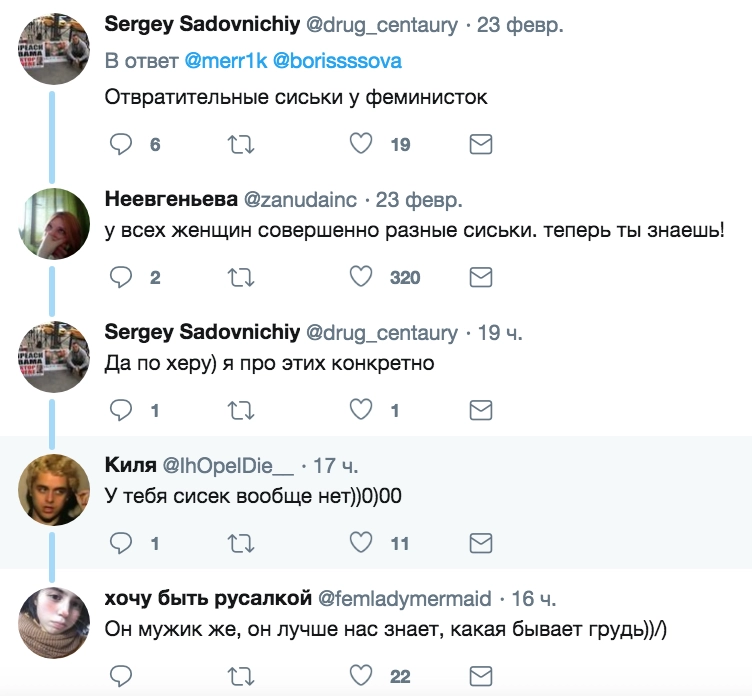
Task: Send Sergey's first tweet via direct message
Action: [481, 145]
